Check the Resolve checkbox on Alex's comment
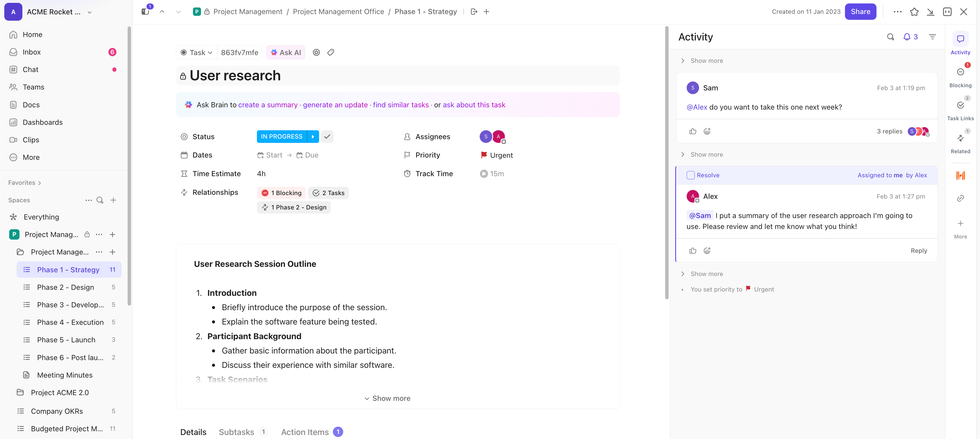Viewport: 980px width, 439px height. tap(690, 175)
